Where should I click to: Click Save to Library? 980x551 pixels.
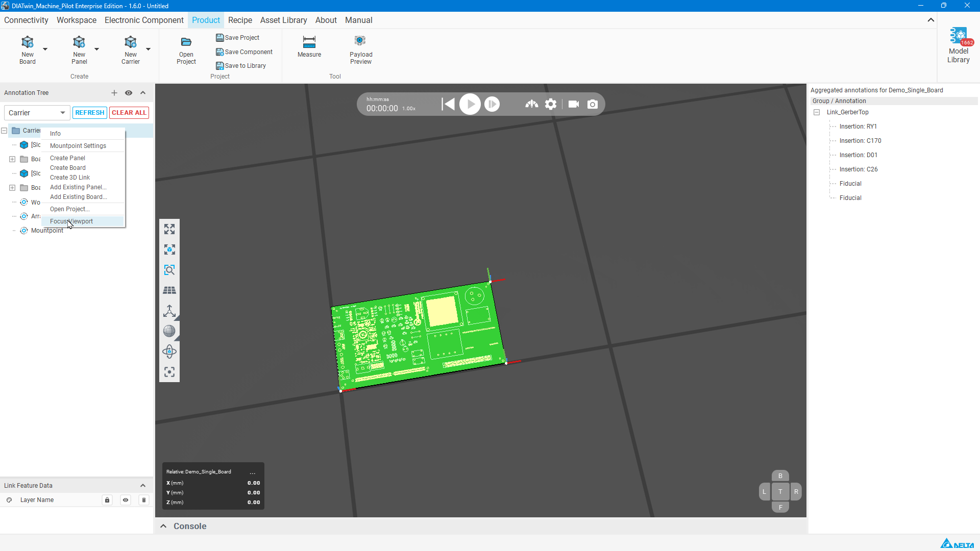point(241,66)
